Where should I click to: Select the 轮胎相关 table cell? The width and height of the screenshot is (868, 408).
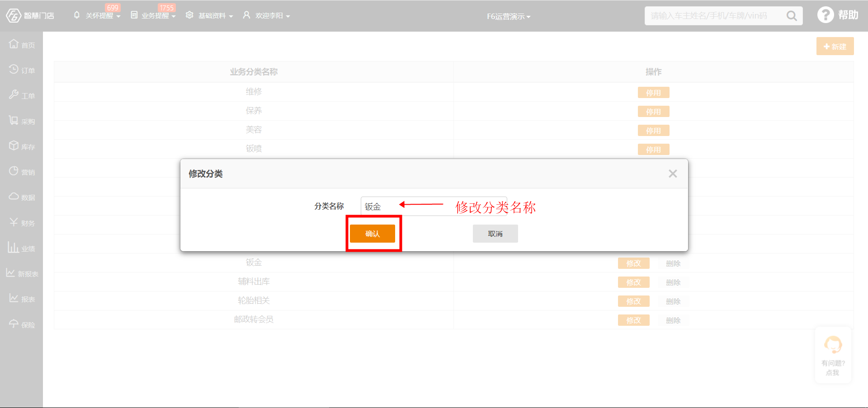(254, 300)
